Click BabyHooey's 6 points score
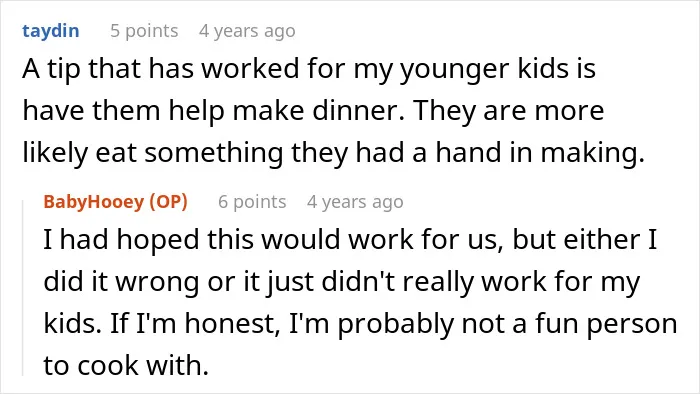The image size is (700, 394). click(252, 202)
